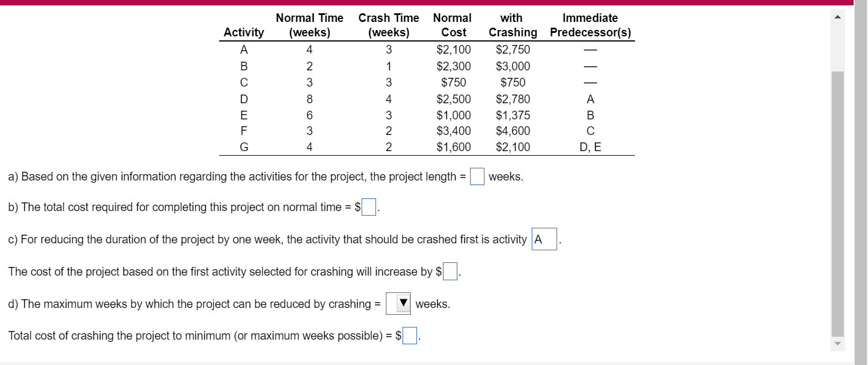Image resolution: width=868 pixels, height=365 pixels.
Task: Click the $750 cost cell for activity C
Action: pyautogui.click(x=453, y=82)
